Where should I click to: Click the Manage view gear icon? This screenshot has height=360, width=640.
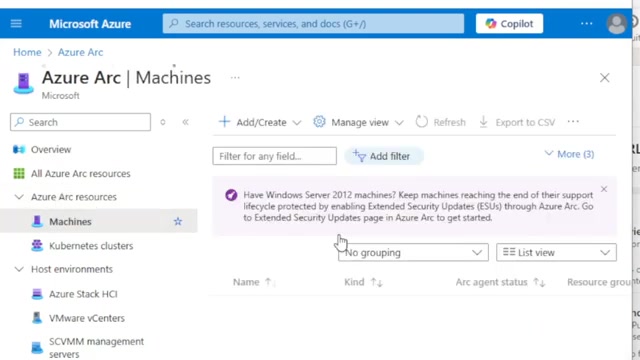point(319,122)
